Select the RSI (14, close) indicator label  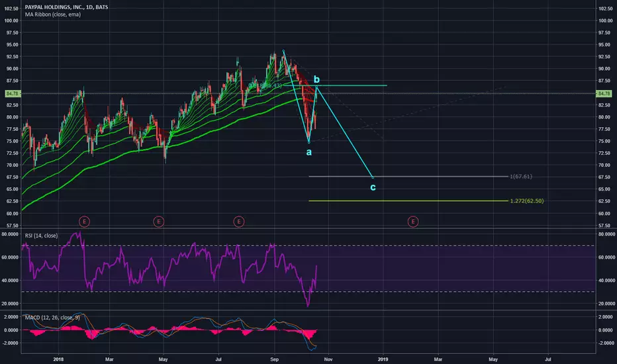(x=41, y=236)
